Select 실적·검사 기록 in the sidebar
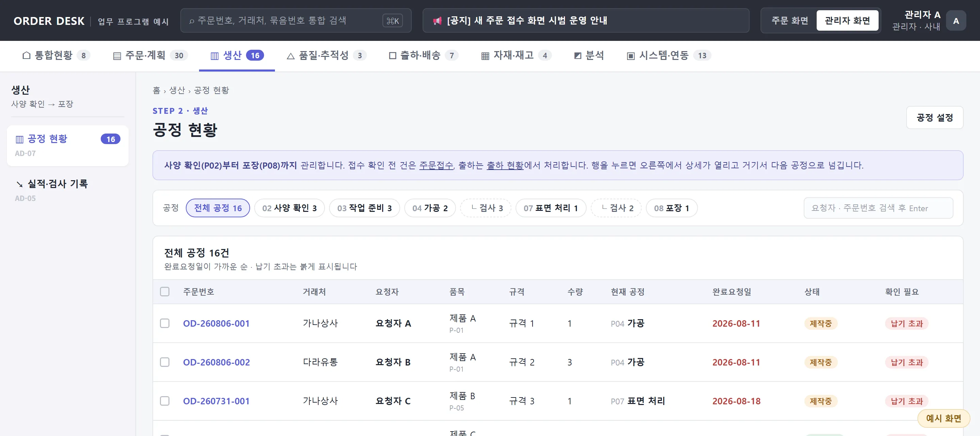The image size is (980, 436). coord(68,190)
